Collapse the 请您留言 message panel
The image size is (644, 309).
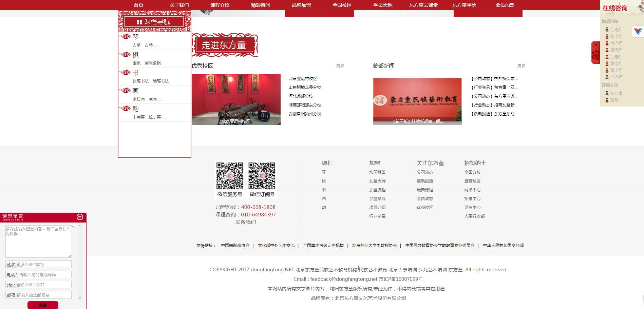pyautogui.click(x=80, y=217)
